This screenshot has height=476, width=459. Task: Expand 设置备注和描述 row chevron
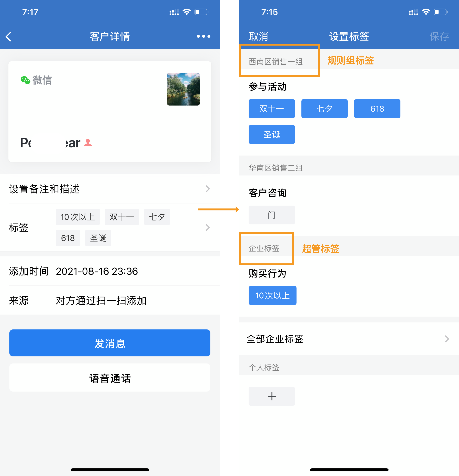[x=207, y=189]
